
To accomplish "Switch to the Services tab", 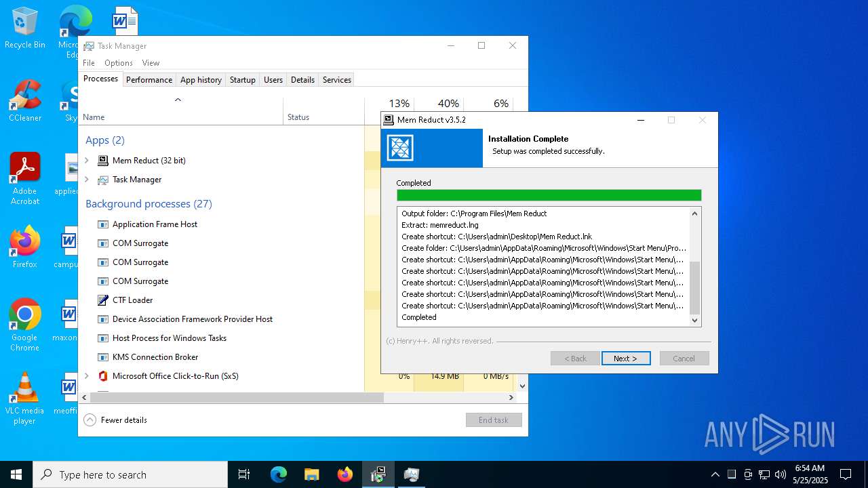I will click(337, 80).
